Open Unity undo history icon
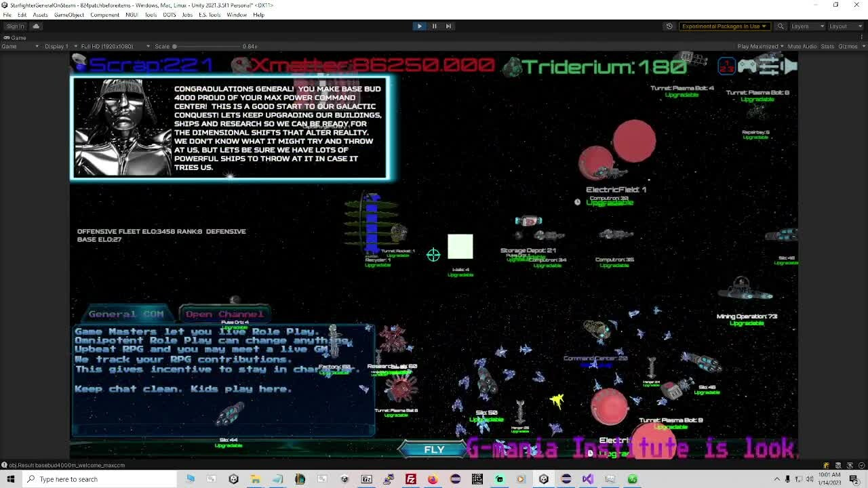This screenshot has width=868, height=488. point(669,26)
